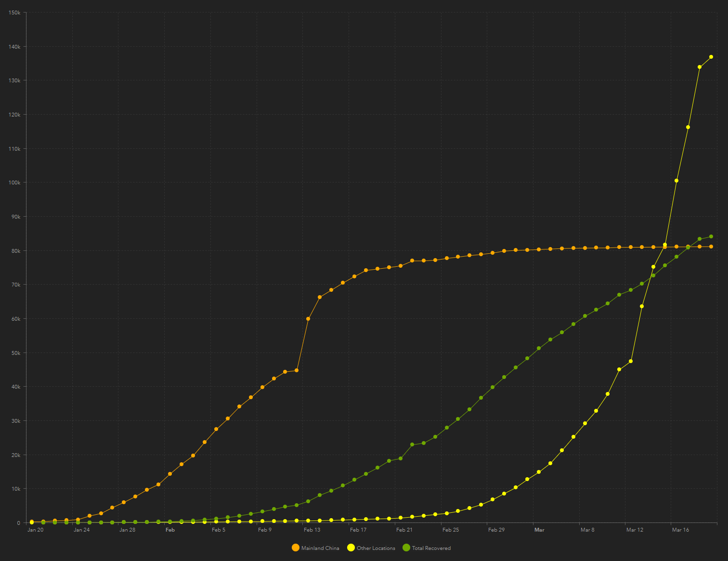Screen dimensions: 728x561
Task: Click the 'Feb 25' x-axis label
Action: click(451, 530)
